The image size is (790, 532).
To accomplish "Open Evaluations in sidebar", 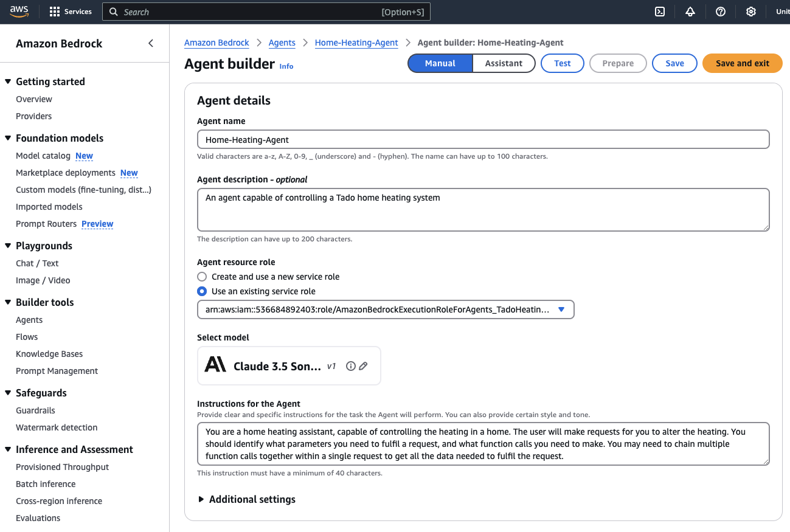I will pyautogui.click(x=38, y=518).
